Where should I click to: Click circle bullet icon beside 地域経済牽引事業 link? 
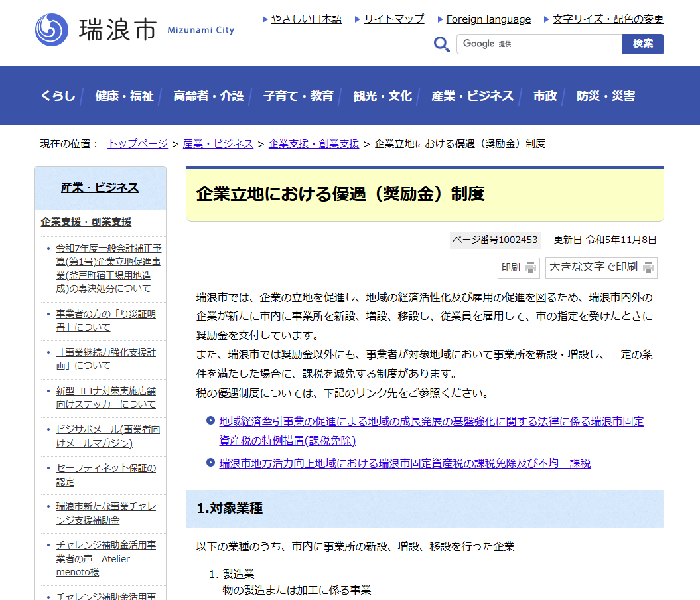coord(211,421)
